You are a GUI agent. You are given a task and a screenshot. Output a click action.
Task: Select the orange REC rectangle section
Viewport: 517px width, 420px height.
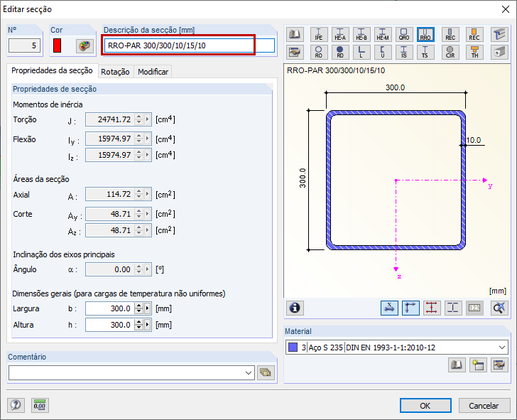click(474, 34)
